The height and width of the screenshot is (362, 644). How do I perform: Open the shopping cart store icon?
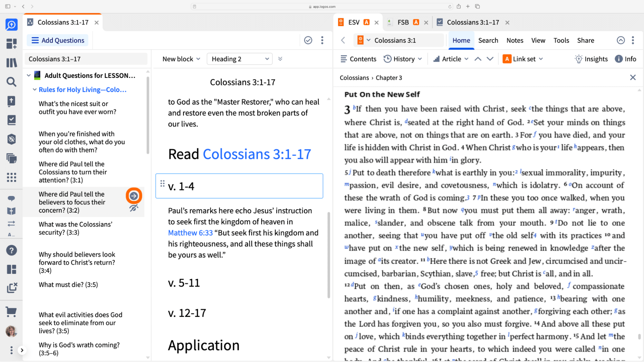pos(11,311)
